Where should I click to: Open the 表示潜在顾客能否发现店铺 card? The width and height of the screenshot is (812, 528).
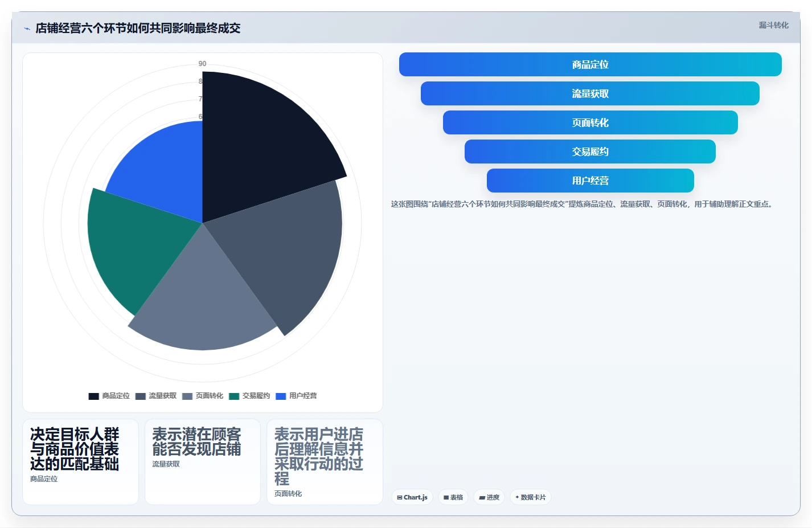click(x=203, y=462)
